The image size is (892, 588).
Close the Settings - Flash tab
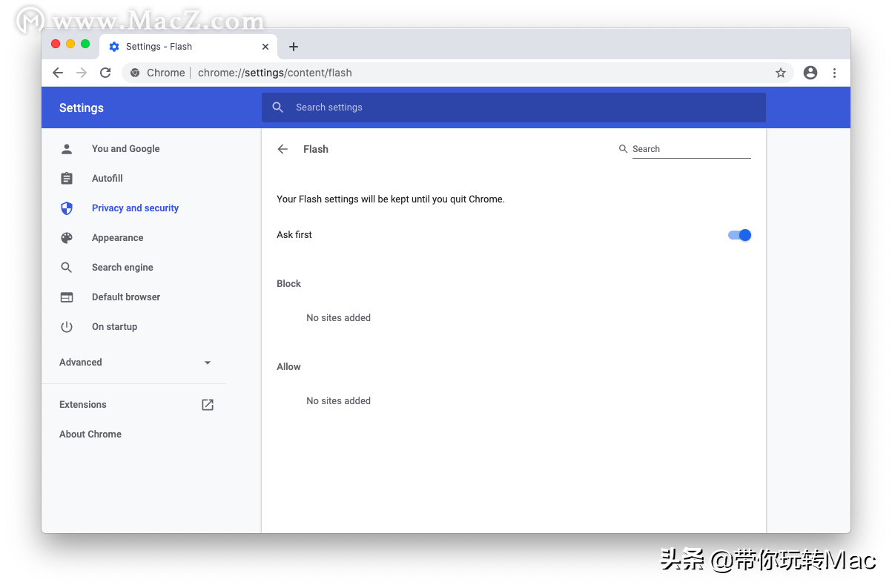(265, 47)
